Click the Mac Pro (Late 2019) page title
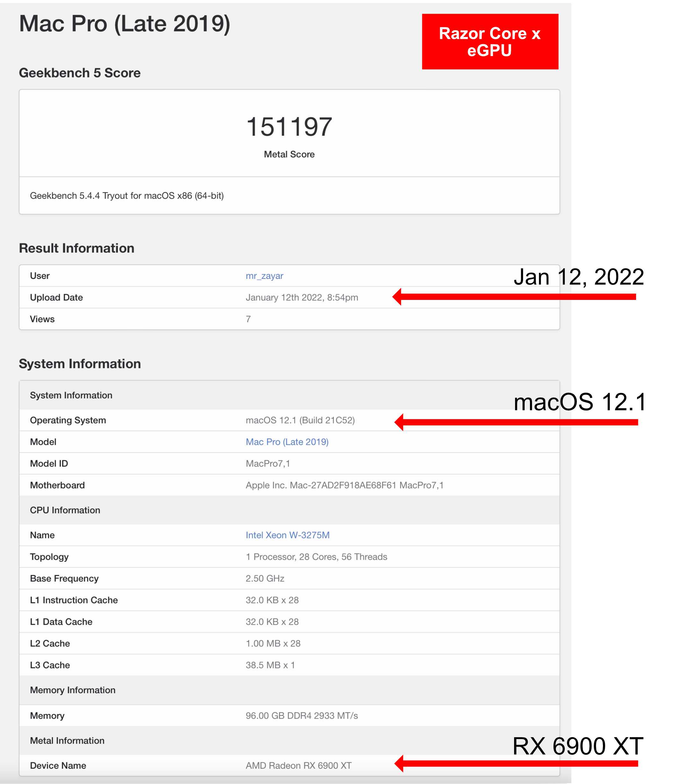The width and height of the screenshot is (688, 784). (125, 24)
